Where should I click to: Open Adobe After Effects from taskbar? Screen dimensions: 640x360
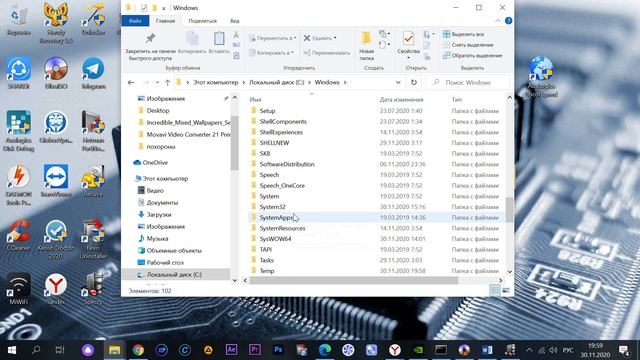[x=231, y=350]
